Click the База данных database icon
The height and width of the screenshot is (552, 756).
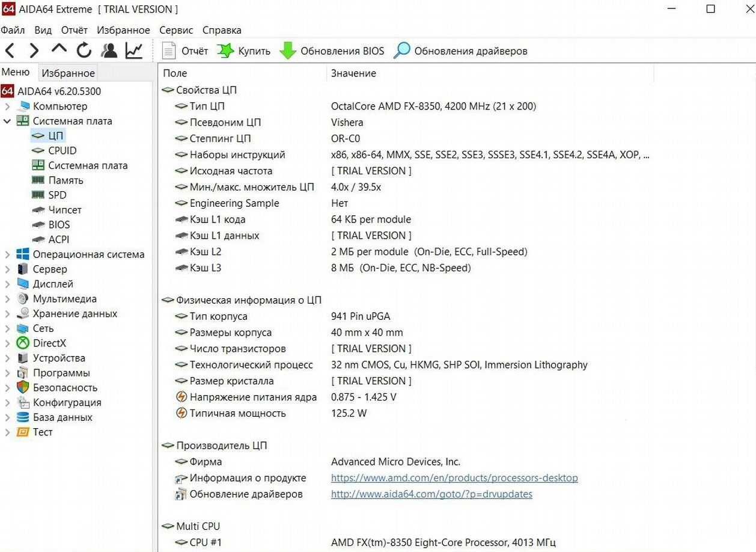(23, 417)
